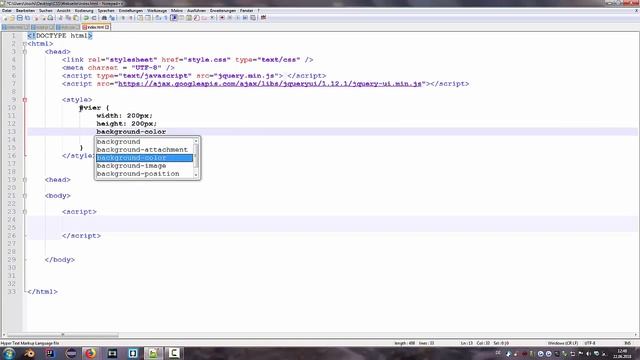Click the Save All toolbar icon
The image size is (640, 360).
tap(27, 18)
